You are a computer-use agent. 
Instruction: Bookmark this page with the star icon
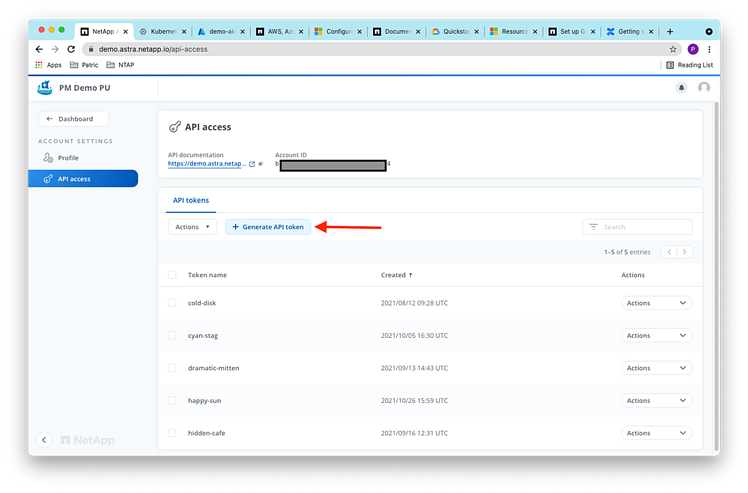pos(674,48)
